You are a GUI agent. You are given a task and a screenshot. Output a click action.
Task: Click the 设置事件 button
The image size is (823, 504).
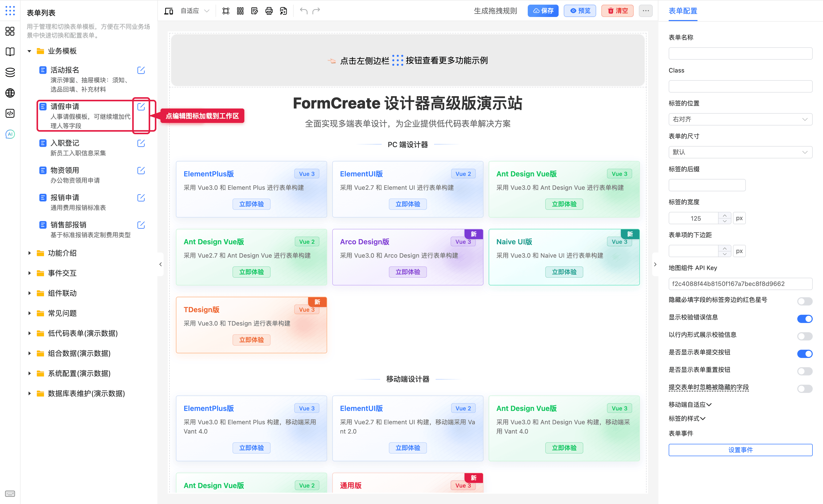740,449
